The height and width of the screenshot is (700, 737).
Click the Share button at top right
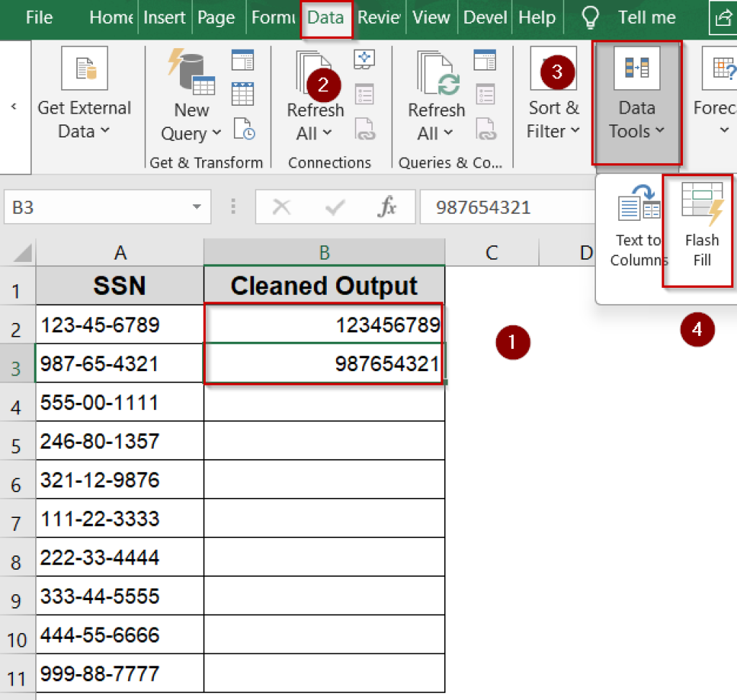tap(724, 17)
